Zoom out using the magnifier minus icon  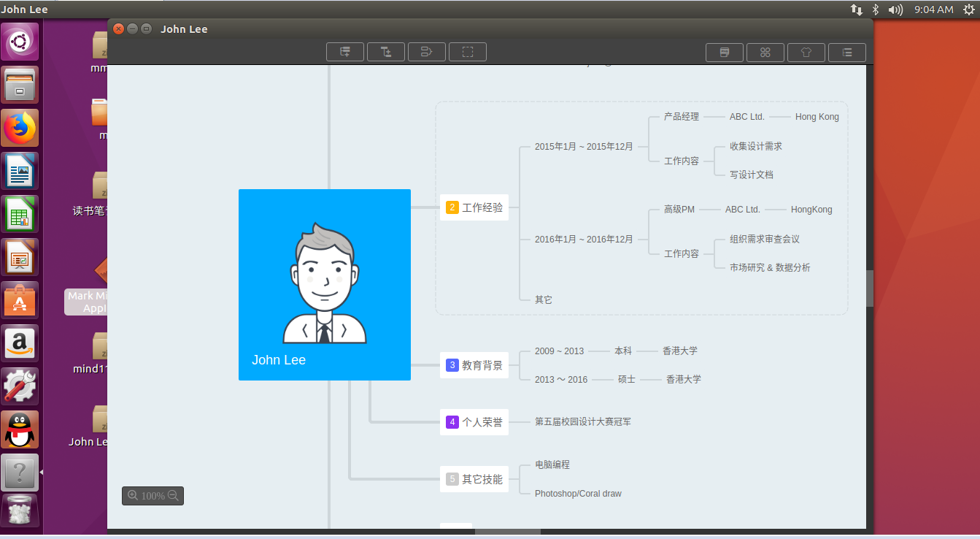(x=173, y=496)
